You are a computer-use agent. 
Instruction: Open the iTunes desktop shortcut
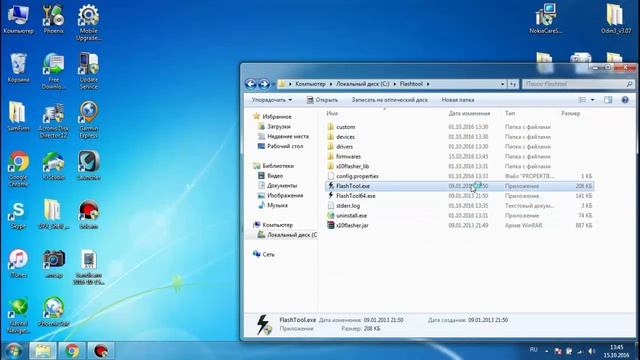[18, 264]
